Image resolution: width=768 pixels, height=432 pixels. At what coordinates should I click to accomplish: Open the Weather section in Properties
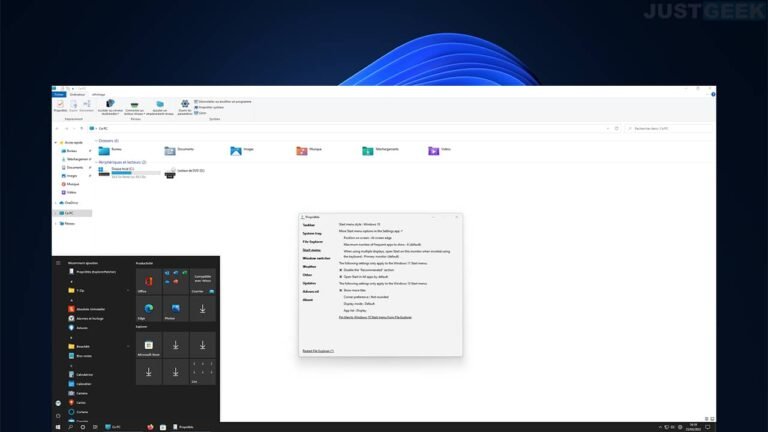(309, 266)
